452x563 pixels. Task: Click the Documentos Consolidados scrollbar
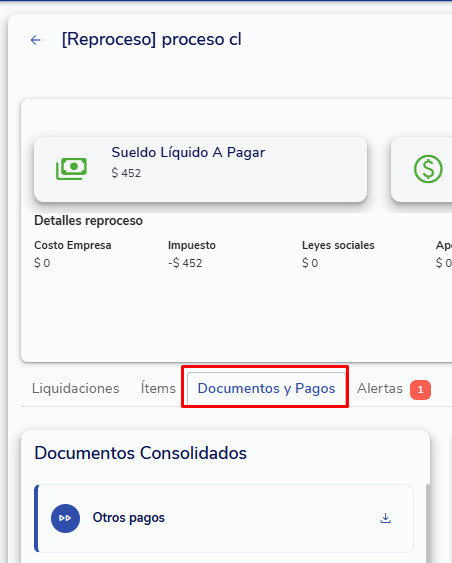click(427, 523)
